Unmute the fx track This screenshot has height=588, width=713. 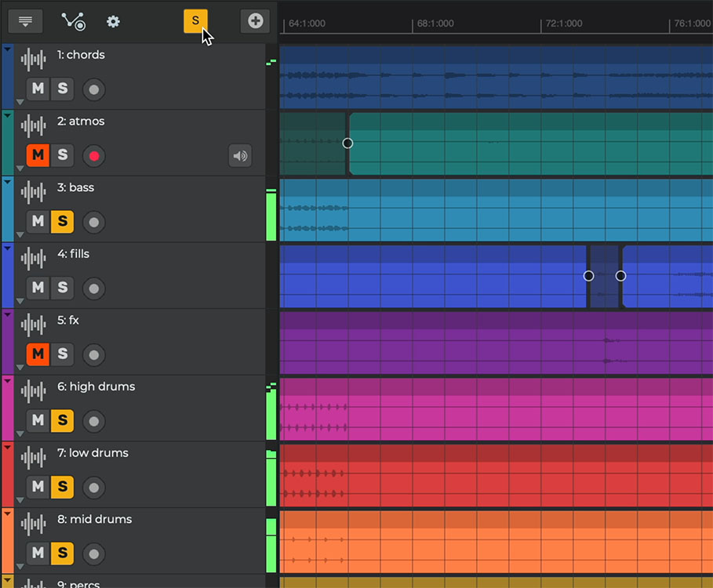38,354
